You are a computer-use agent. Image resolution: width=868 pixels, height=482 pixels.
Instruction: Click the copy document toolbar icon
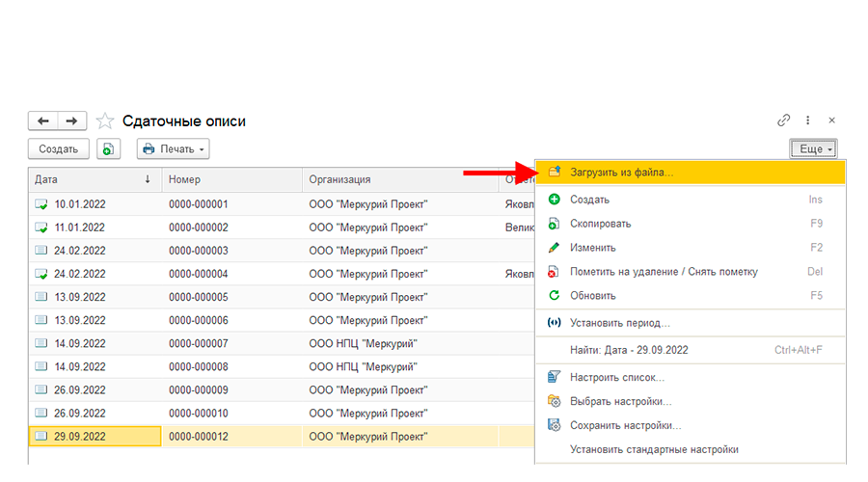click(x=108, y=148)
